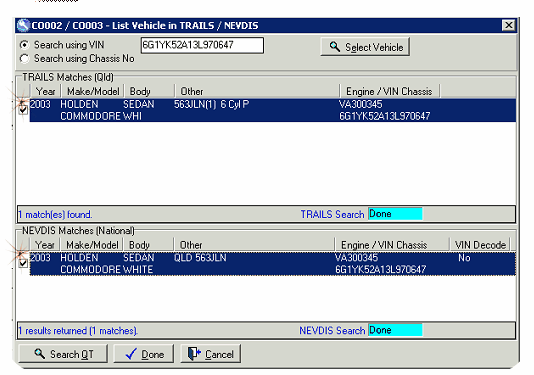Click the Body column header in NEVDIS
The width and height of the screenshot is (534, 375).
tap(148, 245)
